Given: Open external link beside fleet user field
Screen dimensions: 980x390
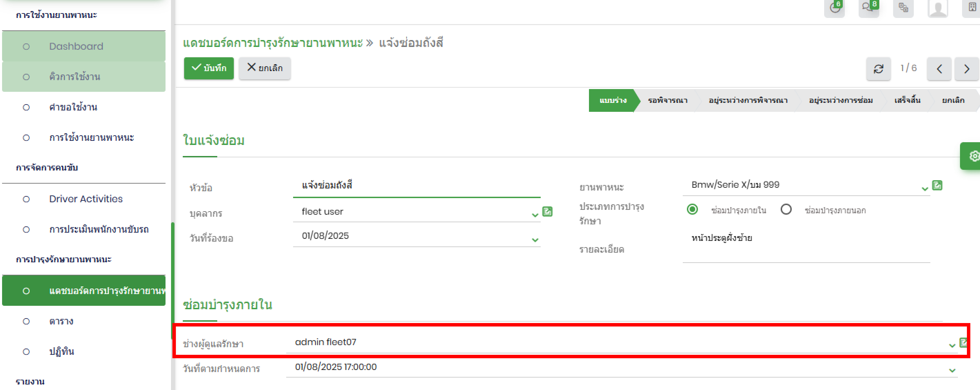Looking at the screenshot, I should coord(547,212).
